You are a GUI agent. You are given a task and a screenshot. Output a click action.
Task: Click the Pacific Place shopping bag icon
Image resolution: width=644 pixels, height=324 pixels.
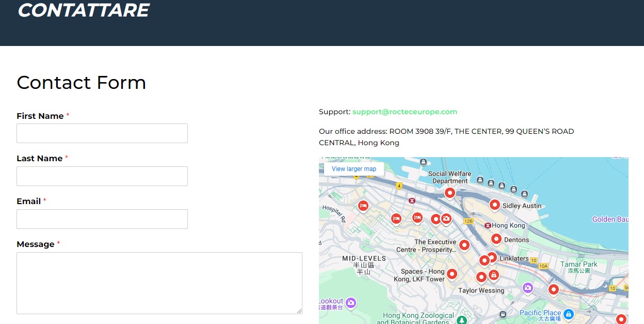568,314
